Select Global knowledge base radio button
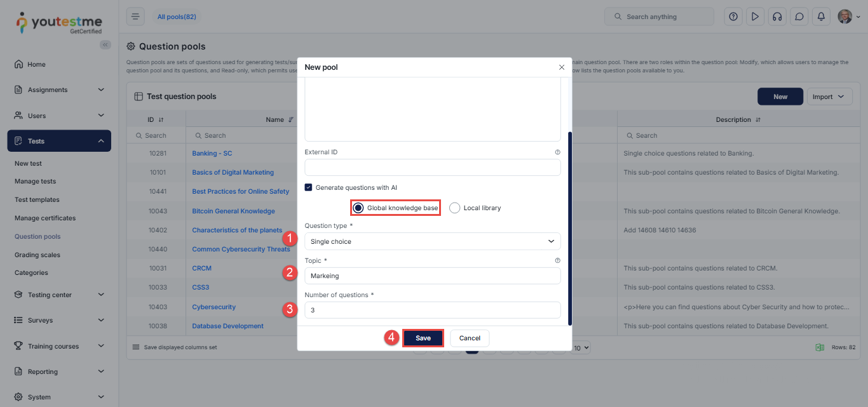Image resolution: width=868 pixels, height=407 pixels. click(x=358, y=208)
